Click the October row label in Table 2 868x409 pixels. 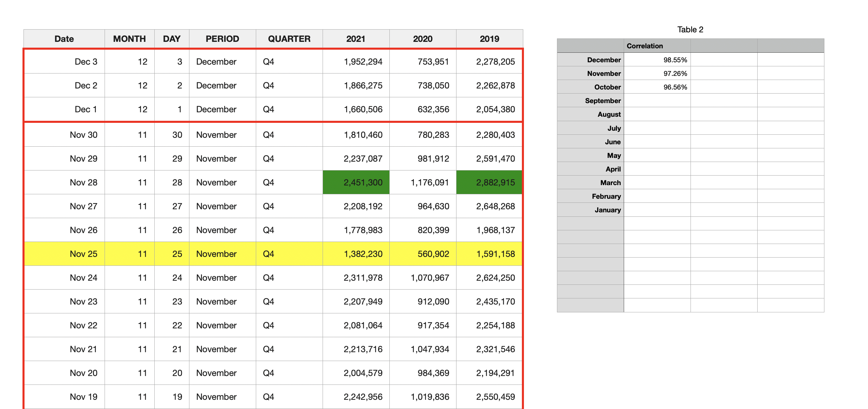coord(590,87)
